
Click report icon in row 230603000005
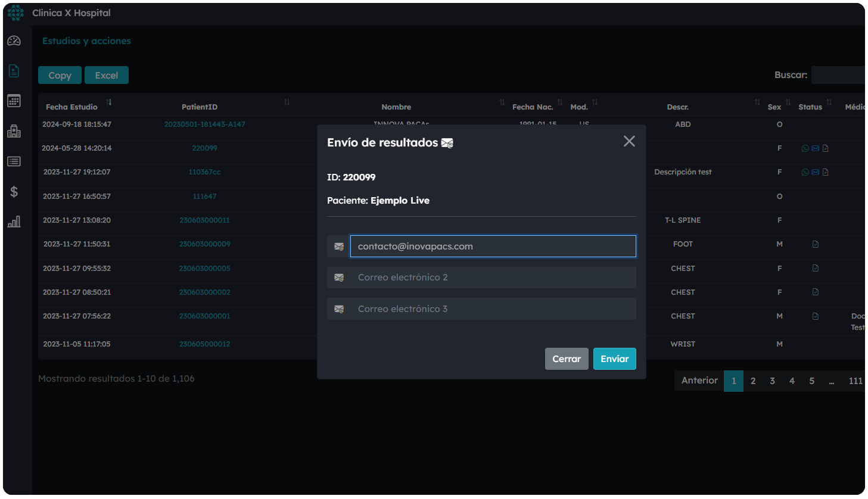coord(816,268)
